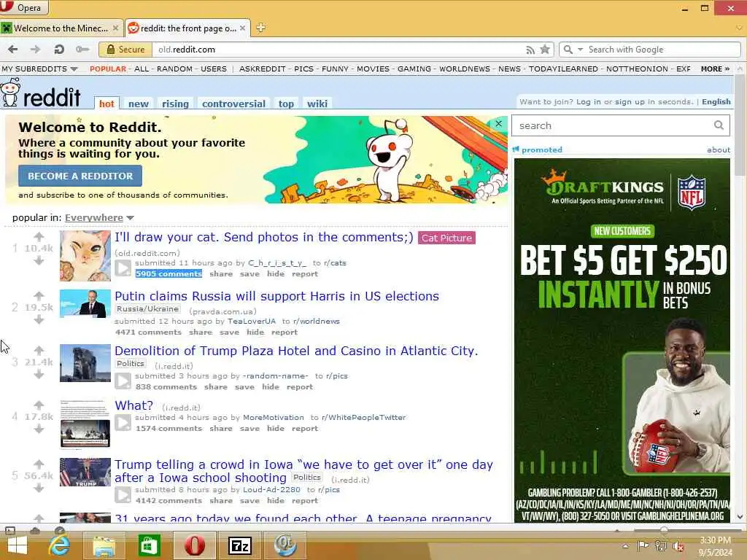Click the DraftKings advertisement banner
The image size is (747, 560).
[622, 341]
